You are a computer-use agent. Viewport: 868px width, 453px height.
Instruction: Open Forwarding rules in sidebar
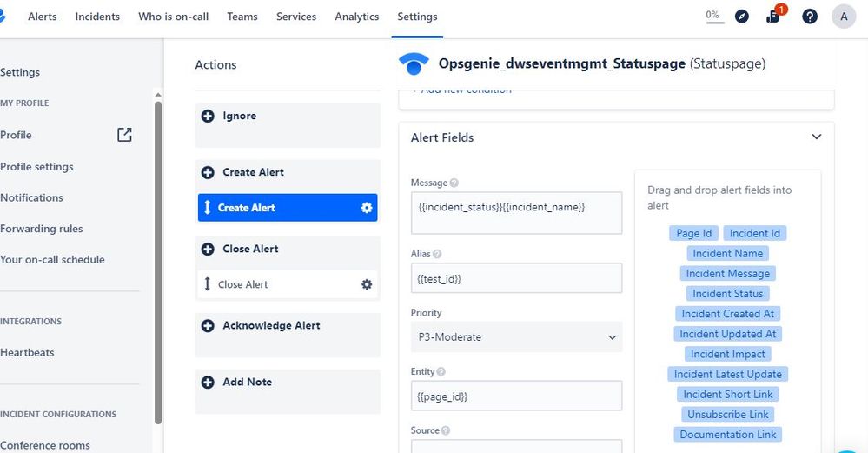tap(42, 229)
